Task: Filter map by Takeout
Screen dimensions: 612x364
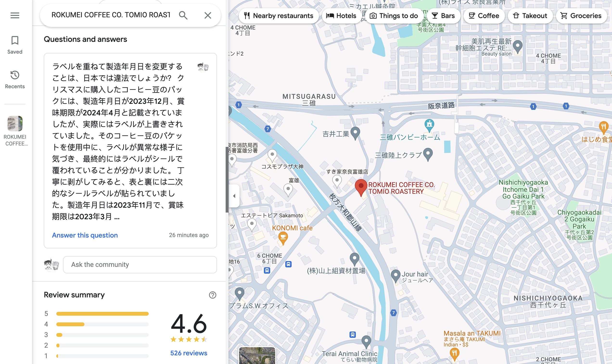Action: tap(530, 16)
